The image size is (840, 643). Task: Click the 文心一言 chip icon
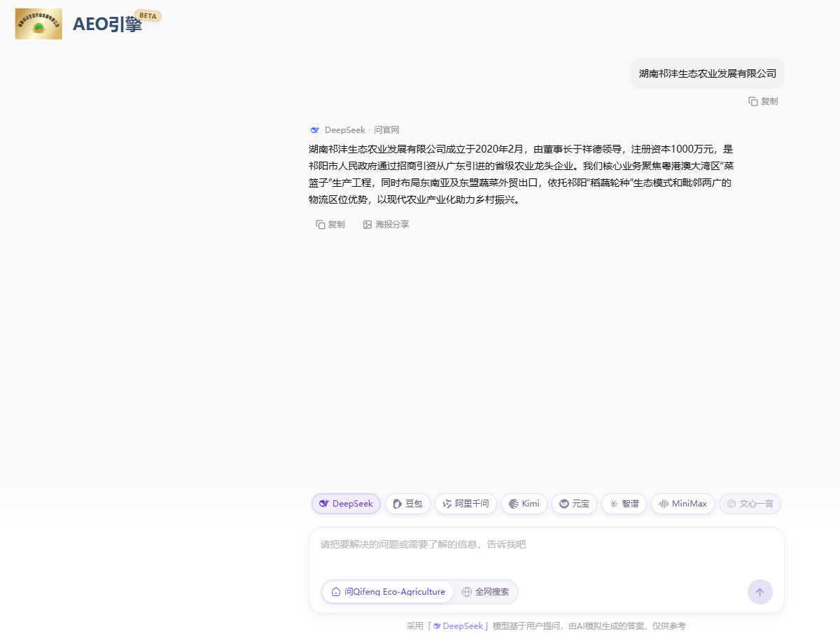pos(731,504)
